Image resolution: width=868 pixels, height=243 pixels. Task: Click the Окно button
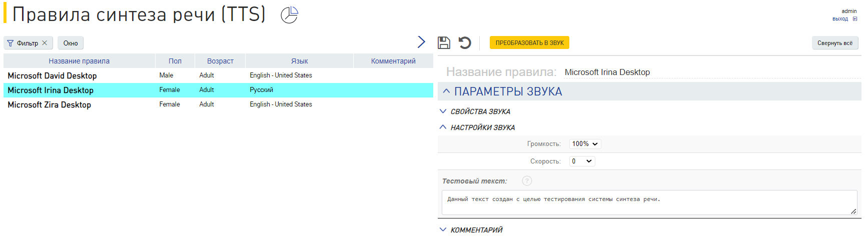pos(71,43)
